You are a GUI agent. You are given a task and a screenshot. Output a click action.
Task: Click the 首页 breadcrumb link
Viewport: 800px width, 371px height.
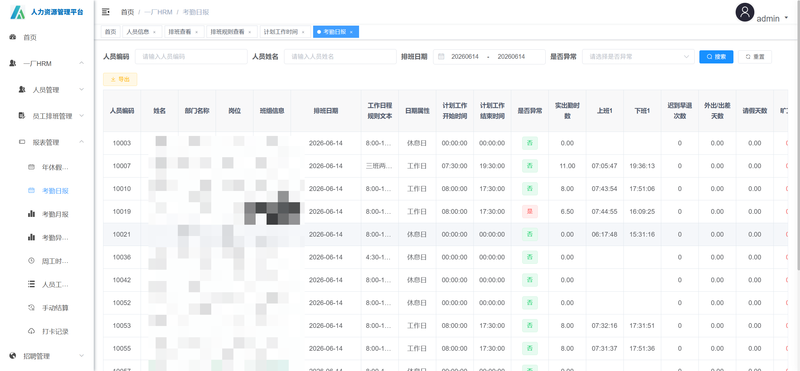(127, 12)
